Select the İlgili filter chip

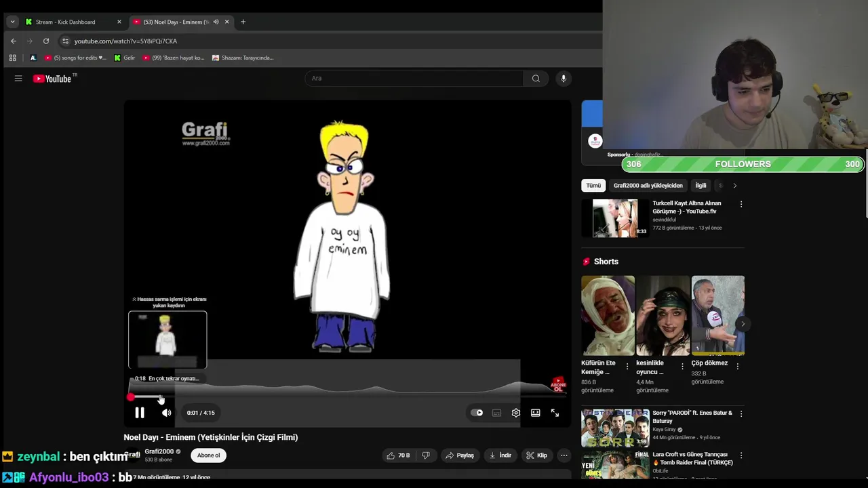[701, 186]
